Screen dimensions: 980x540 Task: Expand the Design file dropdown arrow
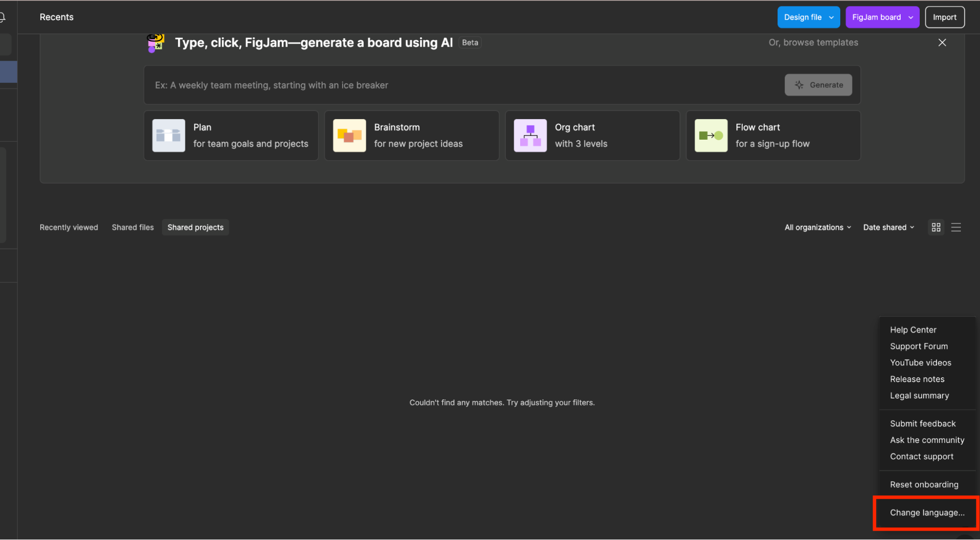pyautogui.click(x=831, y=18)
